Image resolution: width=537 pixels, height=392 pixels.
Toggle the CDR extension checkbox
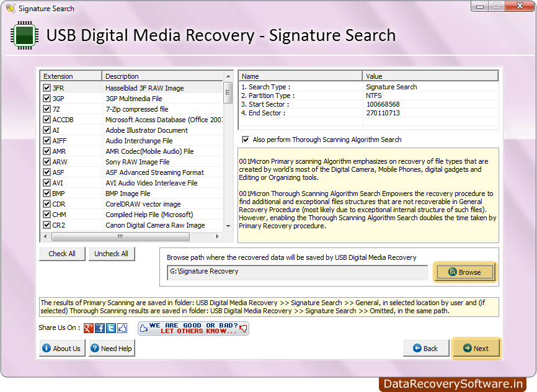pos(47,204)
